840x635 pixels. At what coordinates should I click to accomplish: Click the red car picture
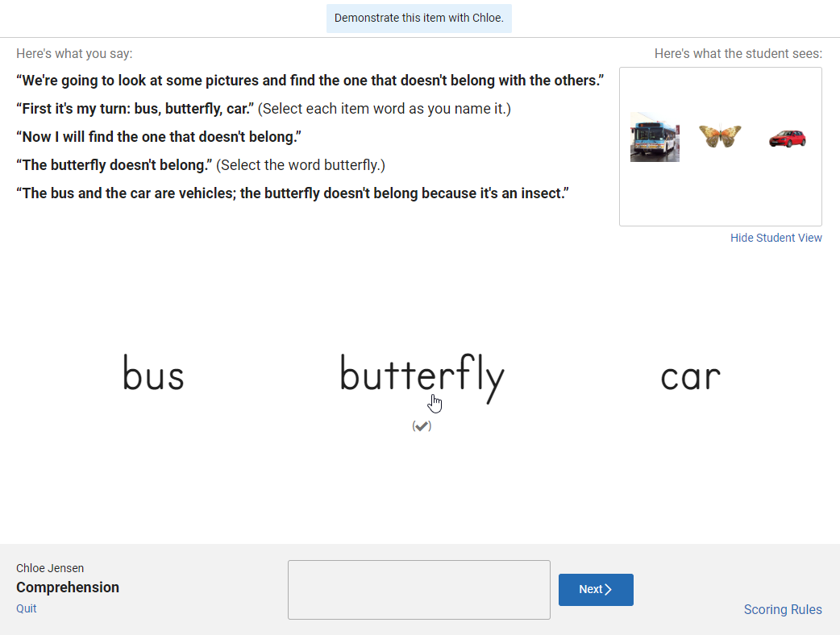pyautogui.click(x=787, y=139)
